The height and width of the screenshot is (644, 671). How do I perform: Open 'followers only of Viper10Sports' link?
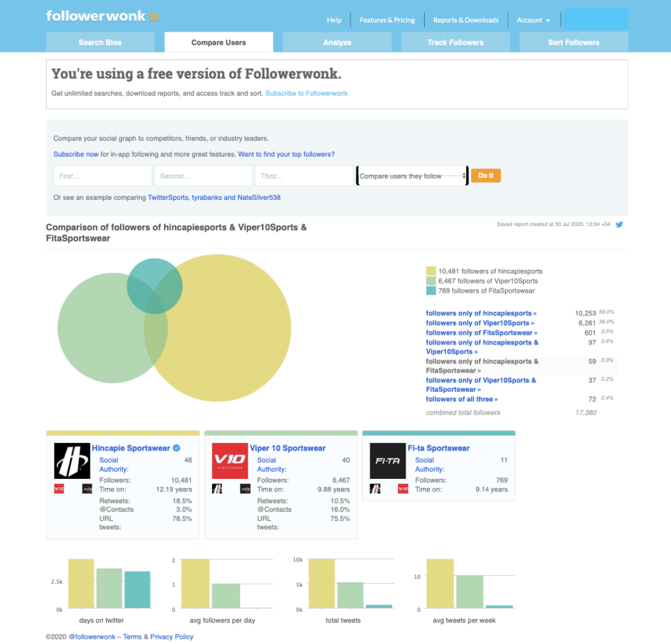(x=480, y=323)
